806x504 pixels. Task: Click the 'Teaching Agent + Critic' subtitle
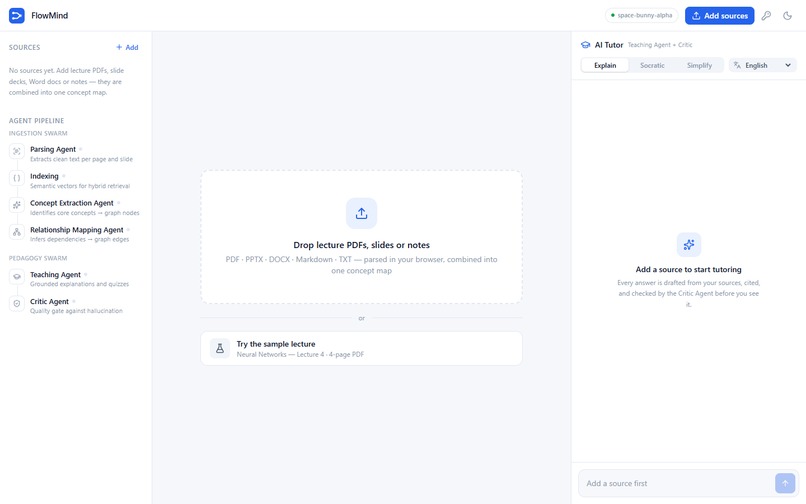pos(660,45)
